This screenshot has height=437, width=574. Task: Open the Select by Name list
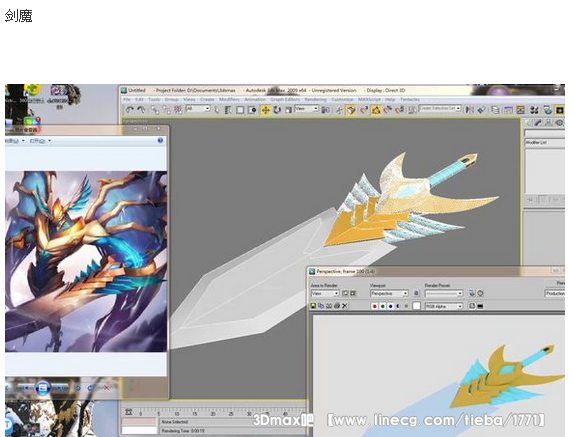[x=228, y=109]
